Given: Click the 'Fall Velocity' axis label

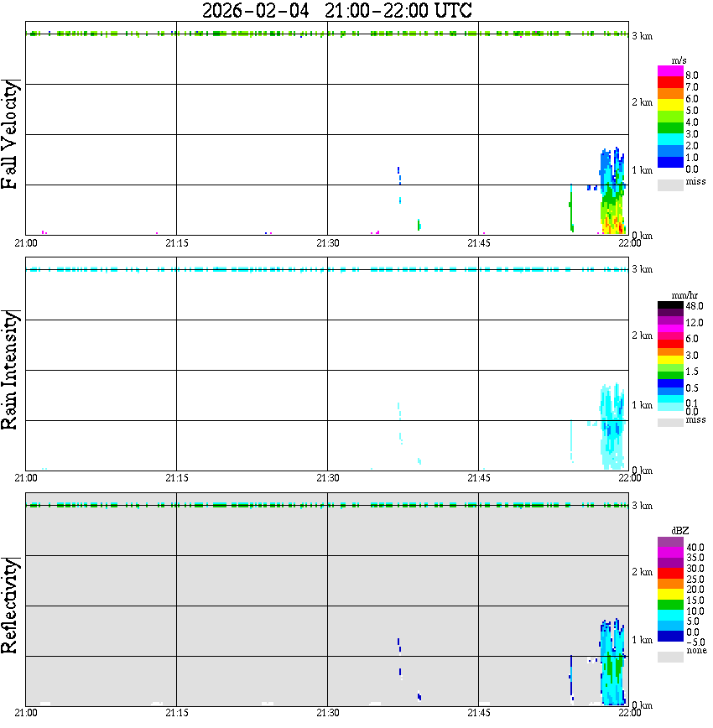Looking at the screenshot, I should point(10,134).
